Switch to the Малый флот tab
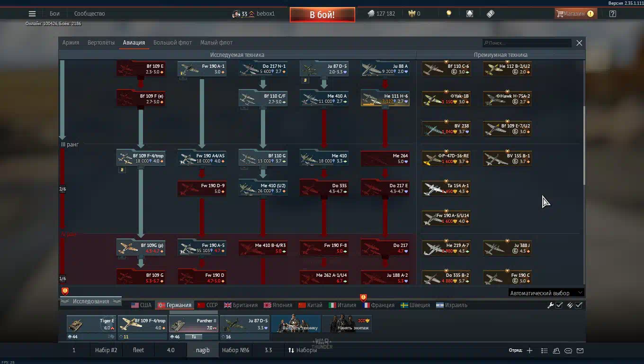This screenshot has height=364, width=644. click(216, 43)
